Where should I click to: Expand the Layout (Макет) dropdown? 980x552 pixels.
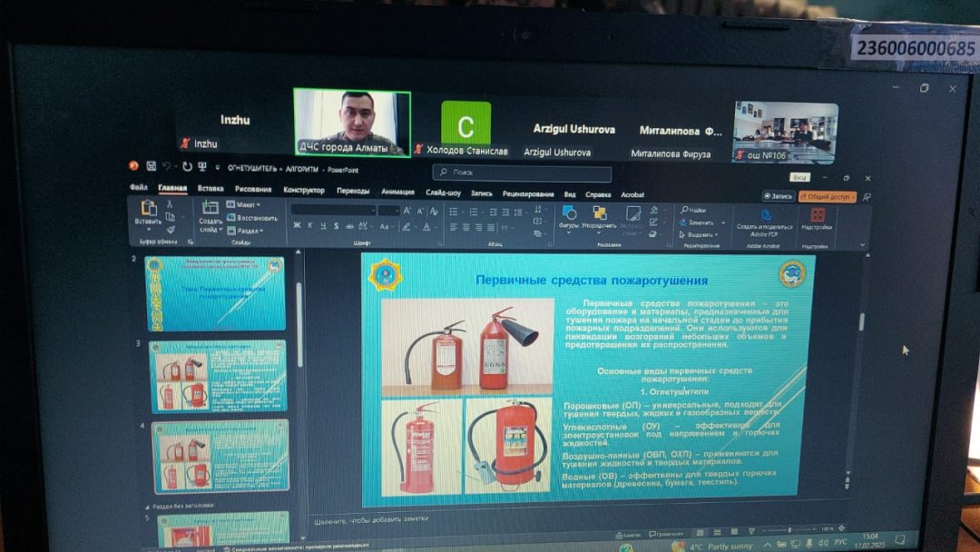click(x=244, y=205)
